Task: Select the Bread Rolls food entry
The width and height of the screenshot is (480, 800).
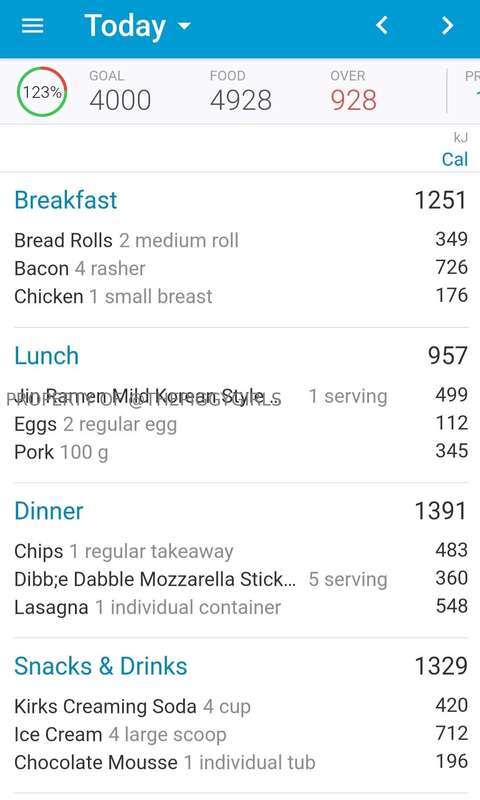Action: pos(241,240)
